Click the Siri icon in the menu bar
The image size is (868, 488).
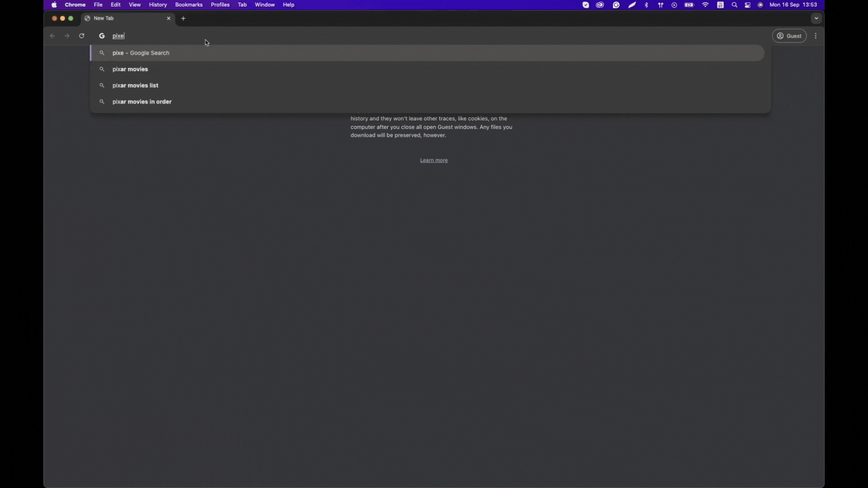[x=760, y=5]
